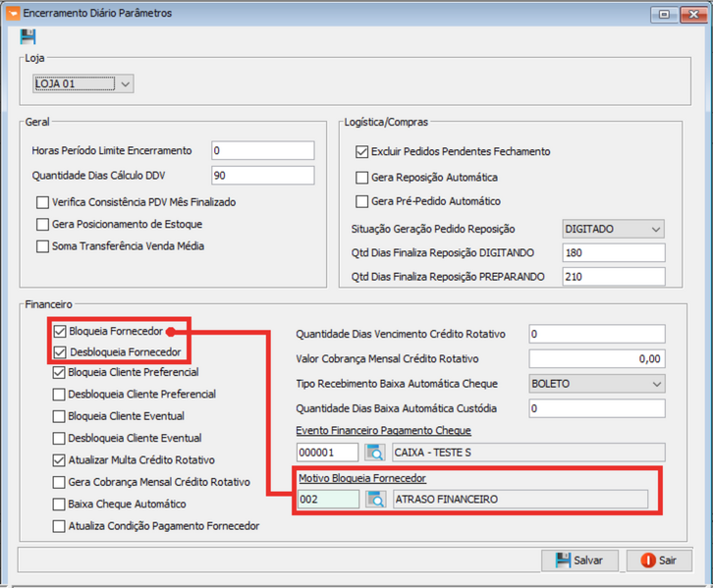The width and height of the screenshot is (713, 588).
Task: Click Motivo Bloqueia Fornecedor code field
Action: click(x=328, y=500)
